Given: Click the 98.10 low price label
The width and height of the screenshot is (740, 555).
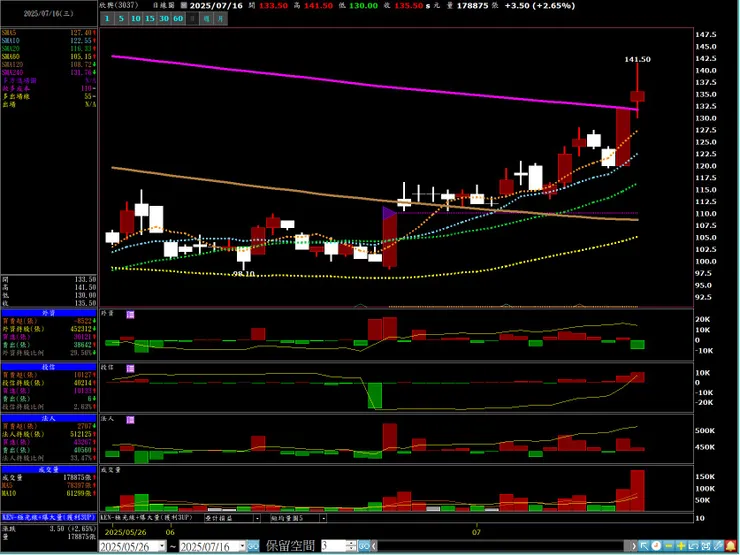Looking at the screenshot, I should click(x=244, y=274).
